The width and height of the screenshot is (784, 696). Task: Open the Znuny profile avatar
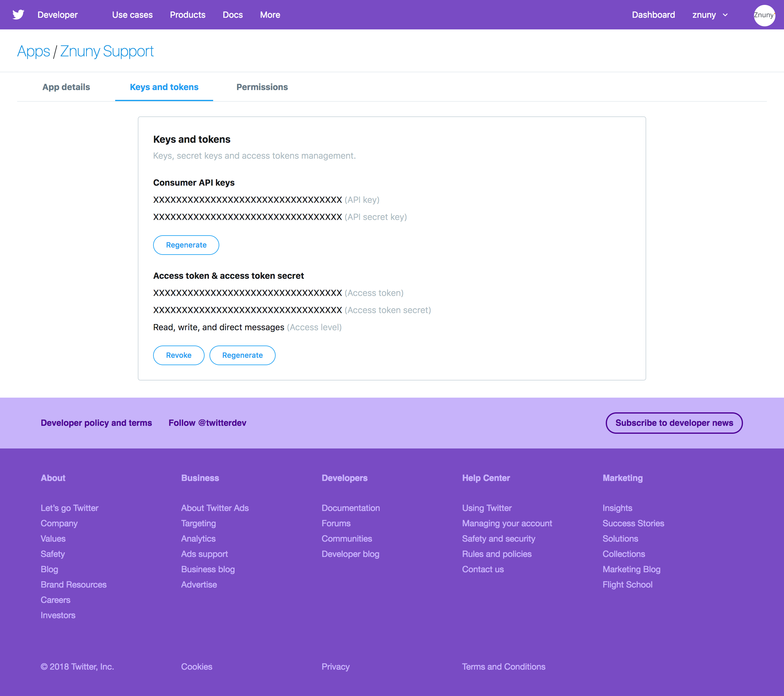(x=764, y=15)
